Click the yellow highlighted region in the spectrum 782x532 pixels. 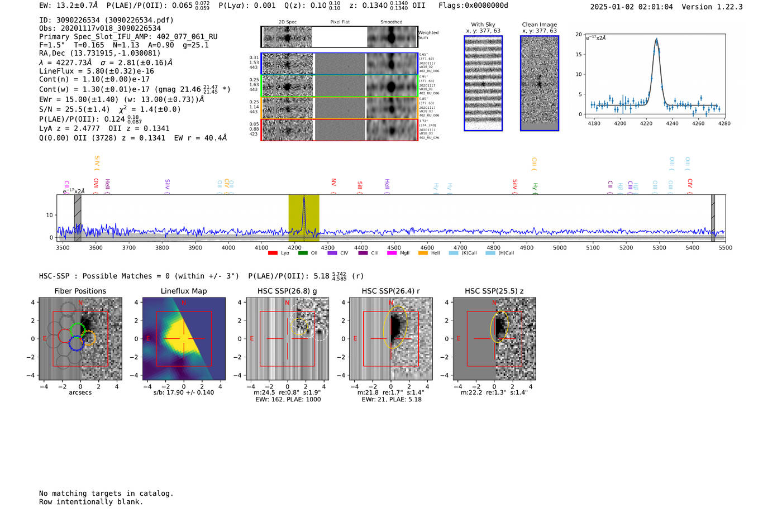coord(304,218)
